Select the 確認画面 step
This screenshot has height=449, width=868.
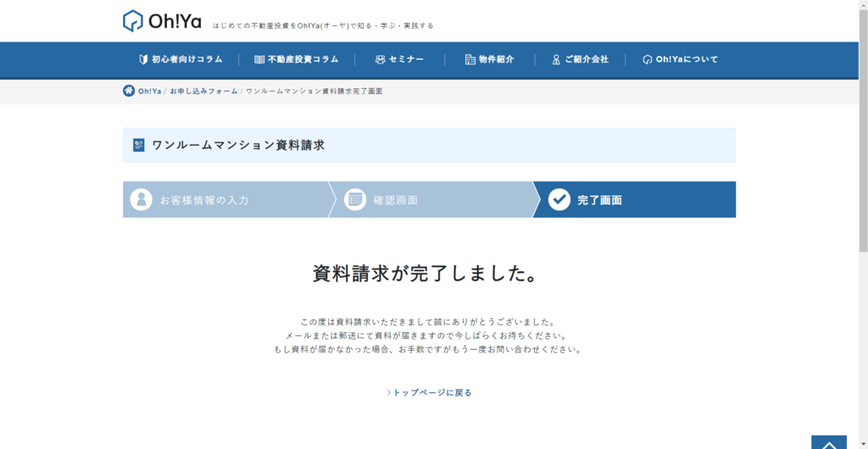pos(435,200)
